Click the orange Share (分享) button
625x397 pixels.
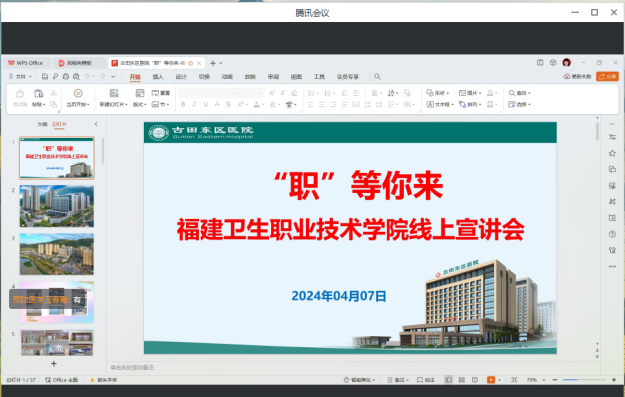(607, 76)
